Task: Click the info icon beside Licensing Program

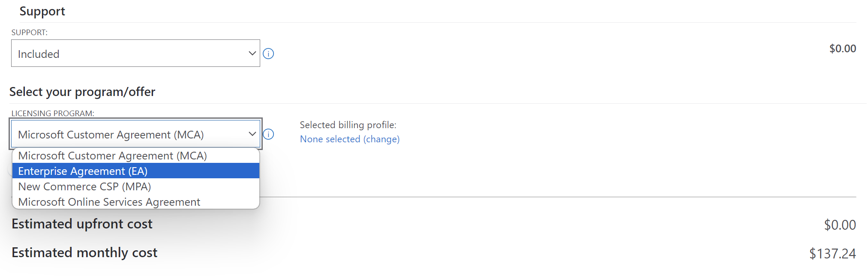Action: point(268,134)
